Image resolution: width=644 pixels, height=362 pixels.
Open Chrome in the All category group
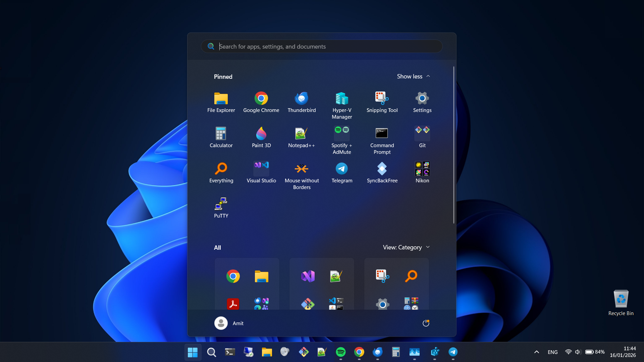pyautogui.click(x=233, y=276)
